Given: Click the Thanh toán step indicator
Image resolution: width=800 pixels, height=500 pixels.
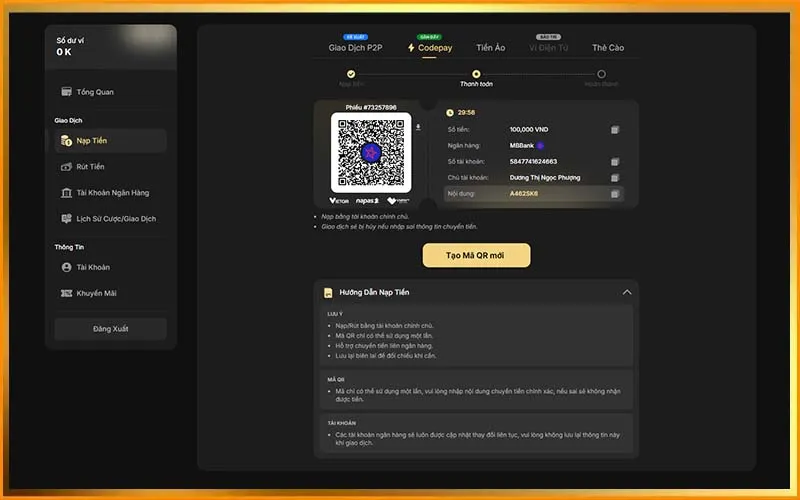Looking at the screenshot, I should point(476,74).
